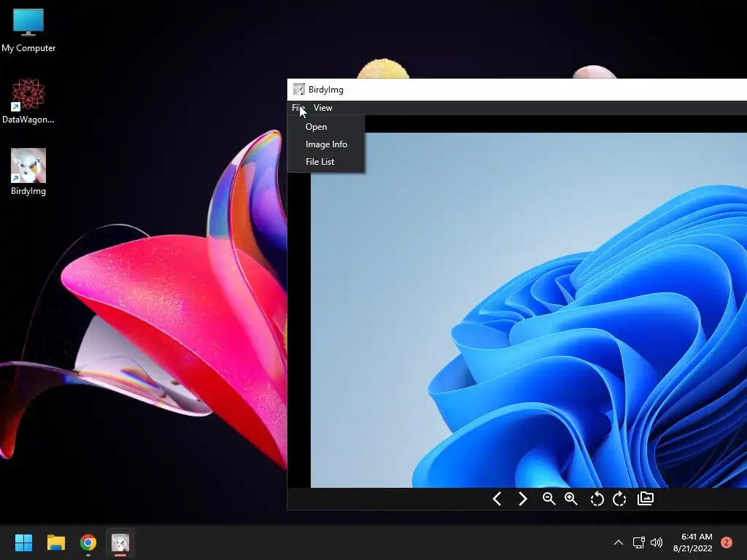Select DataWagon desktop shortcut
The image size is (747, 560).
[x=28, y=101]
